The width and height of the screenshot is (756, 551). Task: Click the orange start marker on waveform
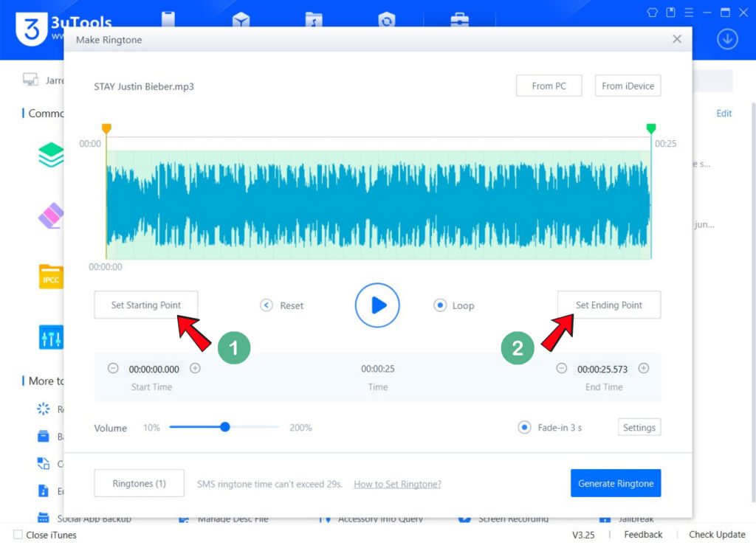point(106,128)
